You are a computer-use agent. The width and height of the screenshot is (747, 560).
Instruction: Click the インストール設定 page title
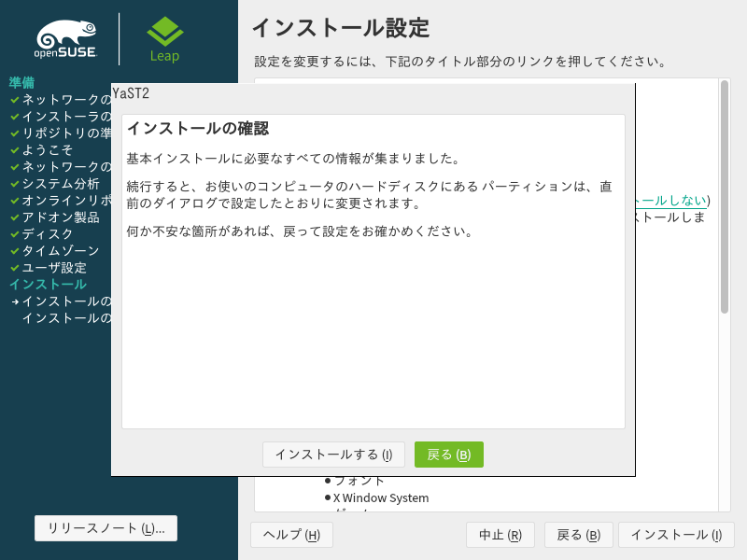[x=341, y=28]
